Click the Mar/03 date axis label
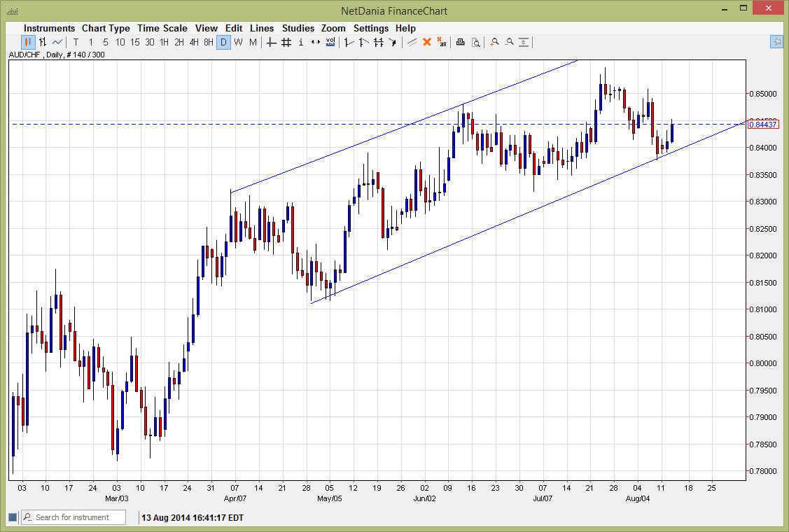This screenshot has height=532, width=789. coord(117,498)
